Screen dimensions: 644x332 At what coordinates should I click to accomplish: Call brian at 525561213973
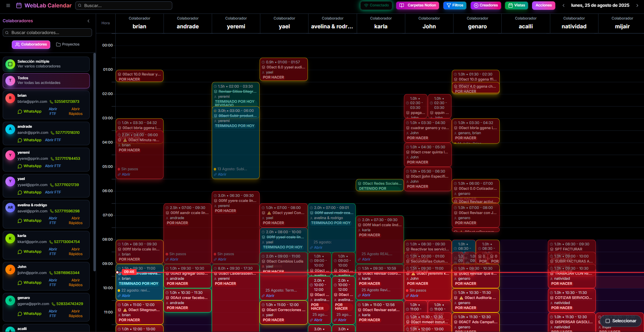[x=64, y=101]
